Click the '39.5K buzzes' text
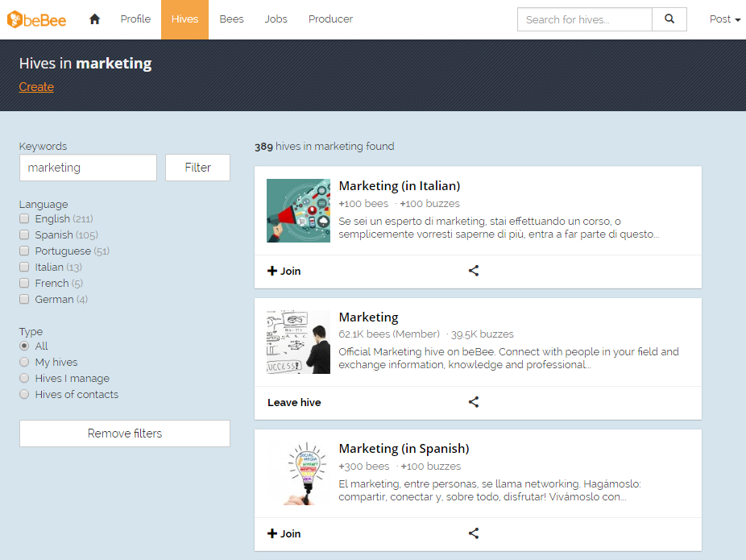This screenshot has height=560, width=746. [482, 334]
